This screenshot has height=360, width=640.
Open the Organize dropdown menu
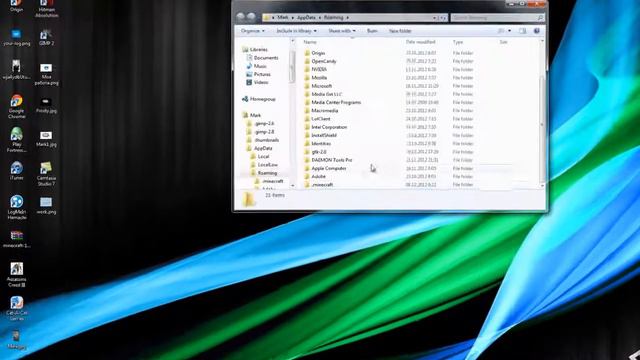click(253, 31)
